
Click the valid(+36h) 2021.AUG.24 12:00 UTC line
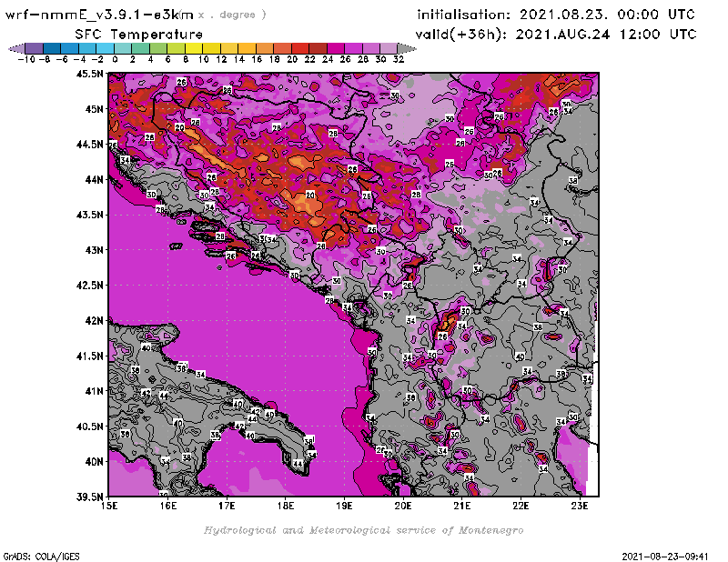click(x=556, y=35)
